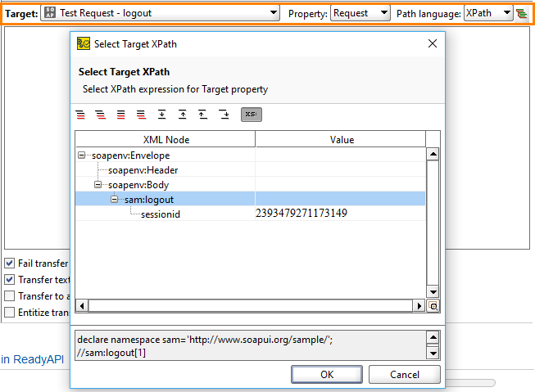
Task: Open the Path language XPath dropdown
Action: point(488,13)
